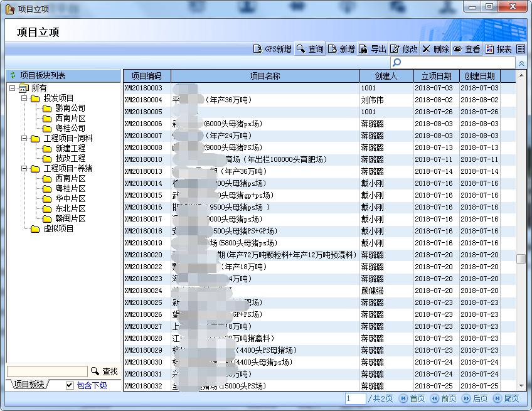This screenshot has height=411, width=532.
Task: Collapse the search bar with double chevron
Action: pyautogui.click(x=521, y=63)
